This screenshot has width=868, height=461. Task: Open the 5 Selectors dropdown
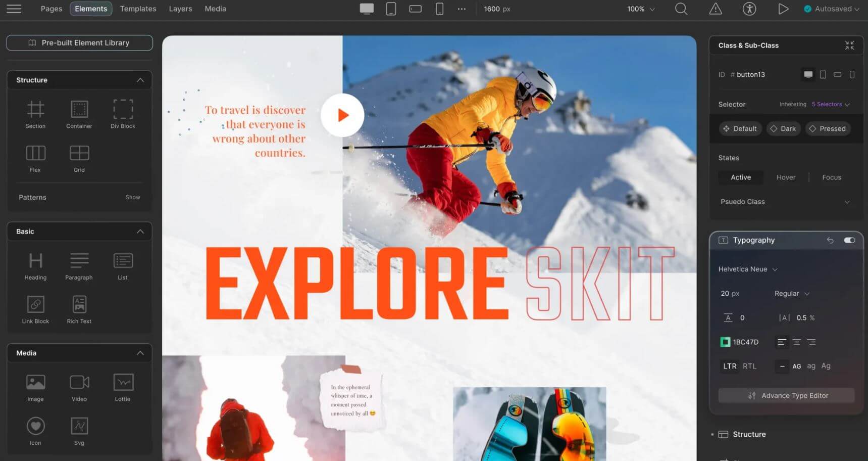click(x=831, y=104)
